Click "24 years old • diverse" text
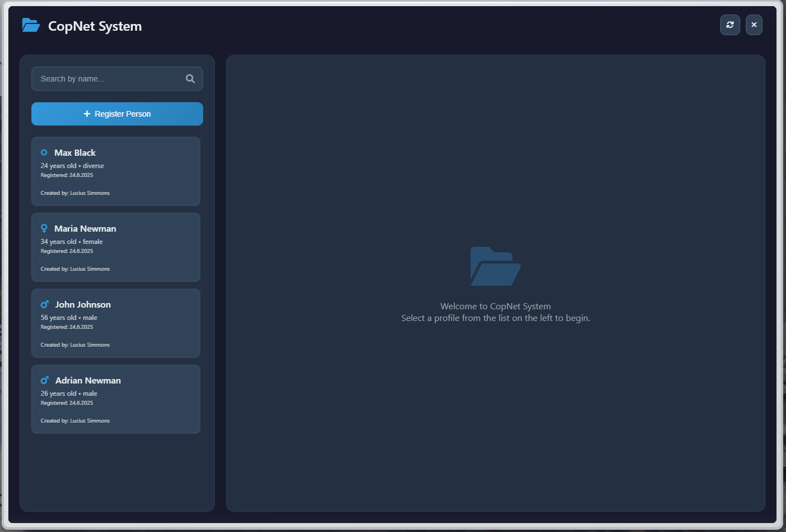This screenshot has width=786, height=532. 72,166
